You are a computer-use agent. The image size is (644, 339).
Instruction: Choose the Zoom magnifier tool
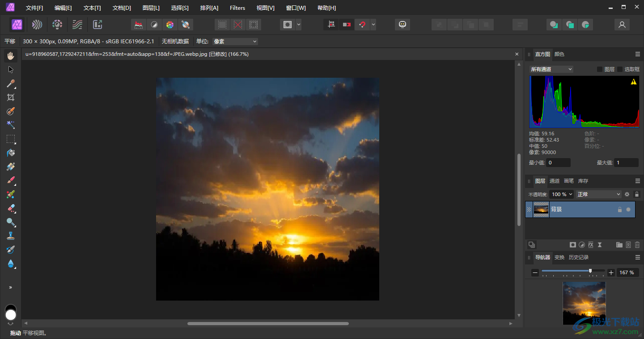click(11, 222)
